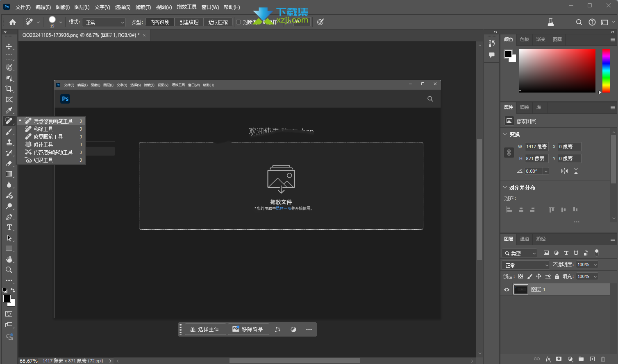
Task: Click the fx layer style icon
Action: tap(548, 359)
